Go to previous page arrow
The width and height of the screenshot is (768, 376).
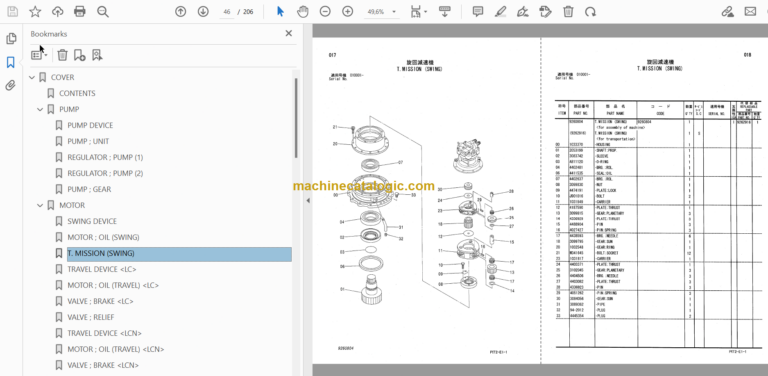click(x=181, y=12)
